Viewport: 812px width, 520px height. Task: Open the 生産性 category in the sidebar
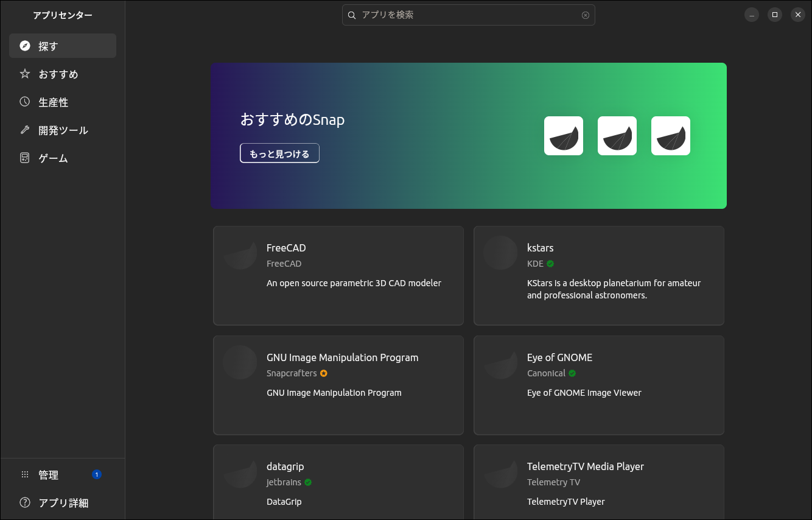point(63,102)
